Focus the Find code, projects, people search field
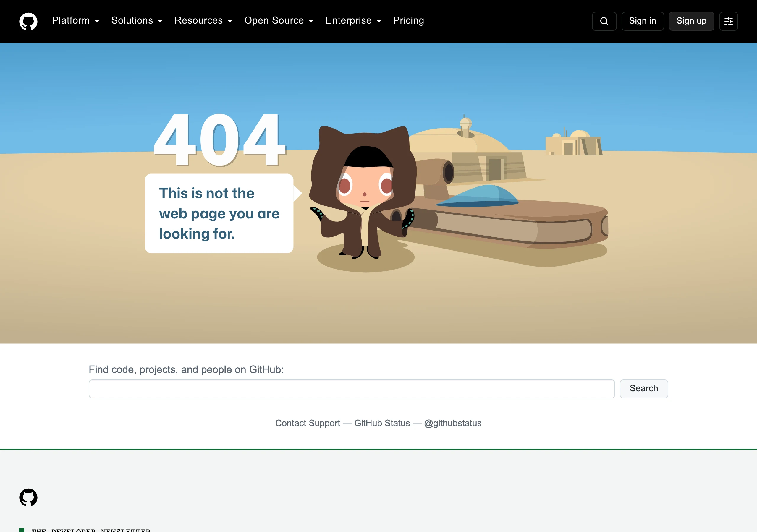Screen dimensions: 757x532 pos(352,389)
